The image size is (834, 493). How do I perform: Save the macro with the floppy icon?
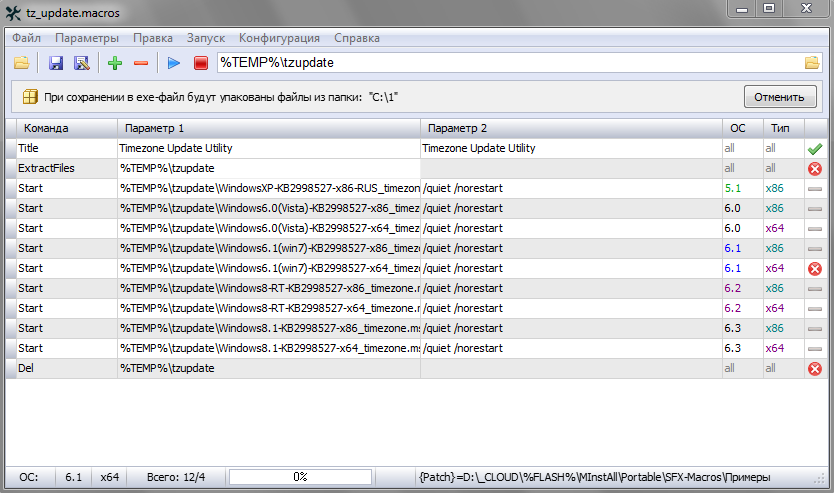[56, 63]
